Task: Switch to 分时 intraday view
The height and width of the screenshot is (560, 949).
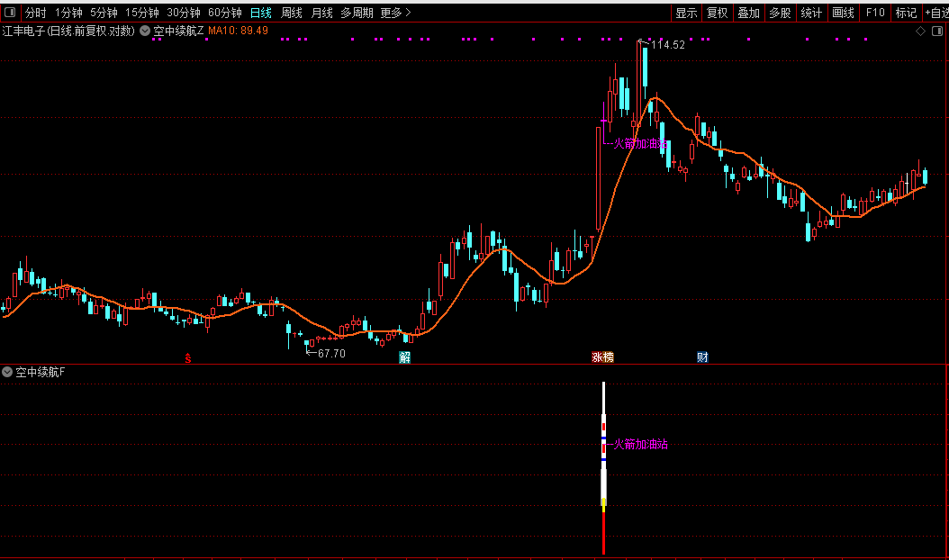Action: click(x=35, y=13)
